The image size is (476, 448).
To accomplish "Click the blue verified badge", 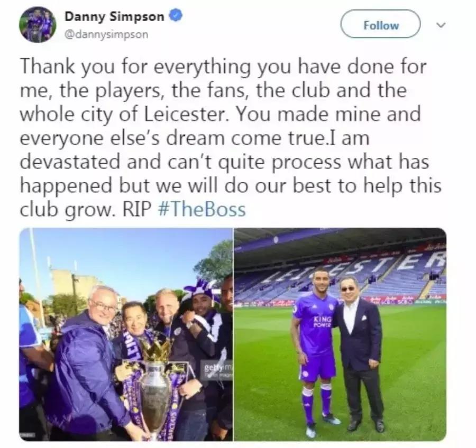I will (176, 15).
